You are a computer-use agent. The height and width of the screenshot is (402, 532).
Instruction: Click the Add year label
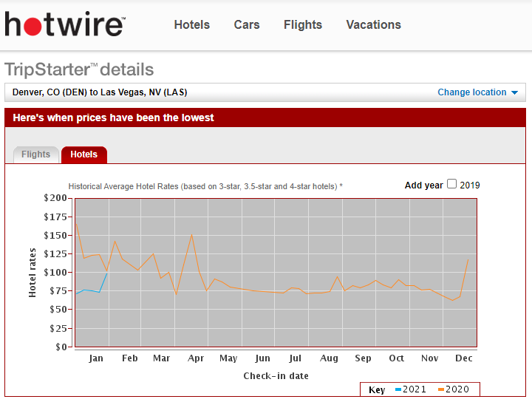click(424, 185)
